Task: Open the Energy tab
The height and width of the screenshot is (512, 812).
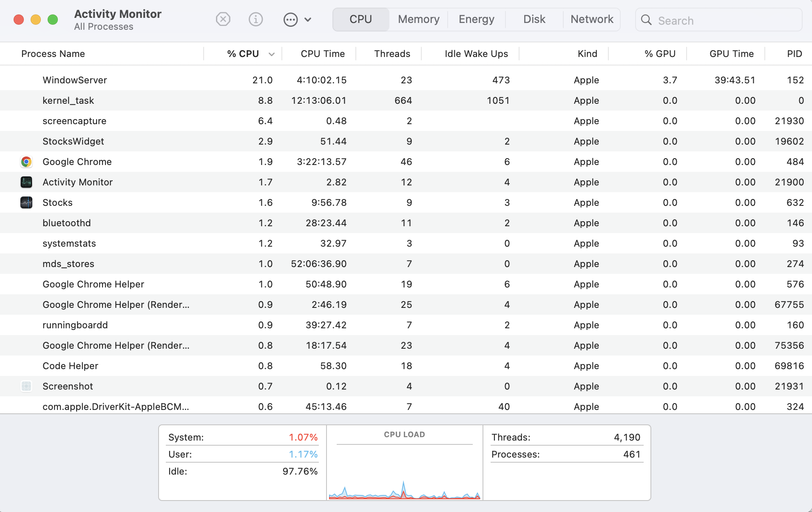Action: [x=477, y=20]
